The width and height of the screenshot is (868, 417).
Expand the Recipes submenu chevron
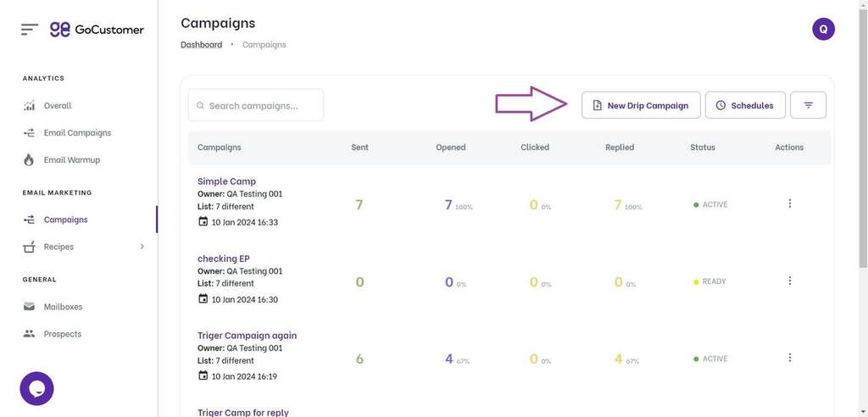coord(142,247)
